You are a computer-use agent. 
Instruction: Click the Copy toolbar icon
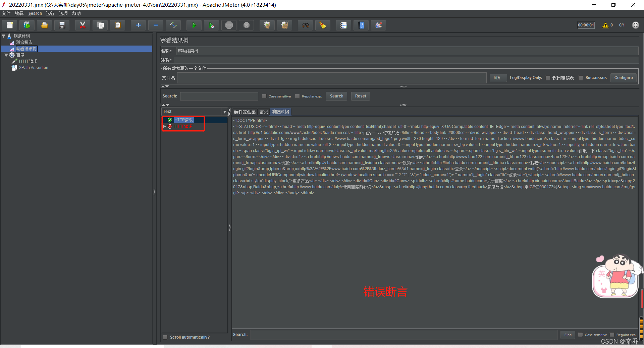tap(100, 25)
